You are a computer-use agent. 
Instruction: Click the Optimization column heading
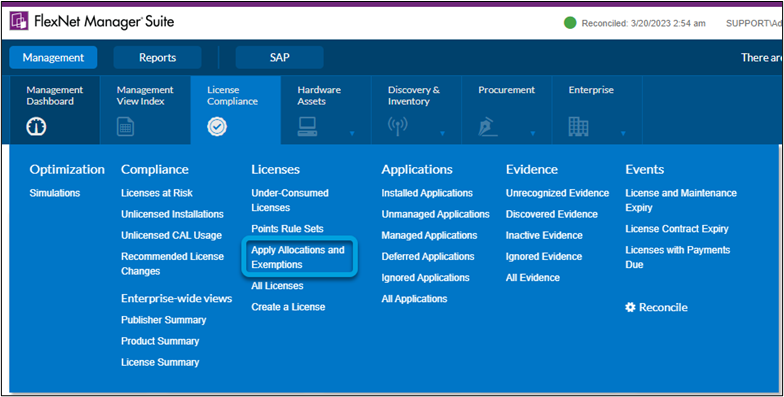point(67,170)
